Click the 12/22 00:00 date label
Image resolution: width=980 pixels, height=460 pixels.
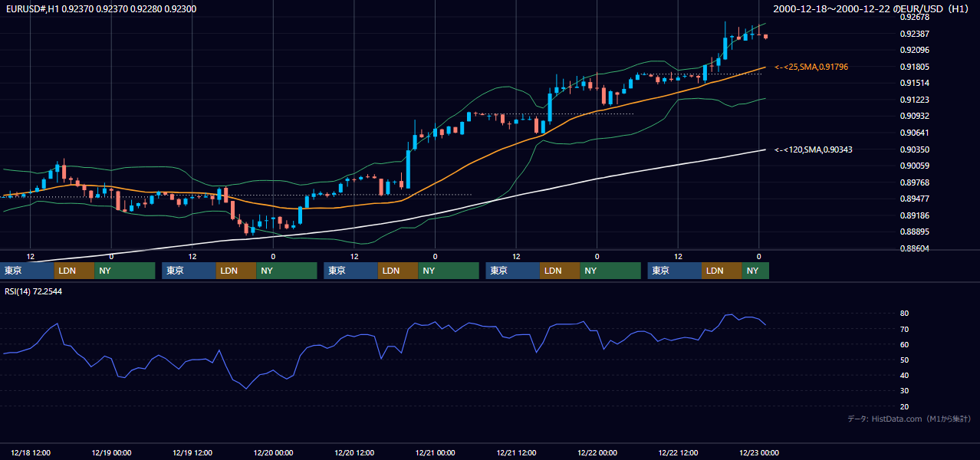tap(598, 452)
